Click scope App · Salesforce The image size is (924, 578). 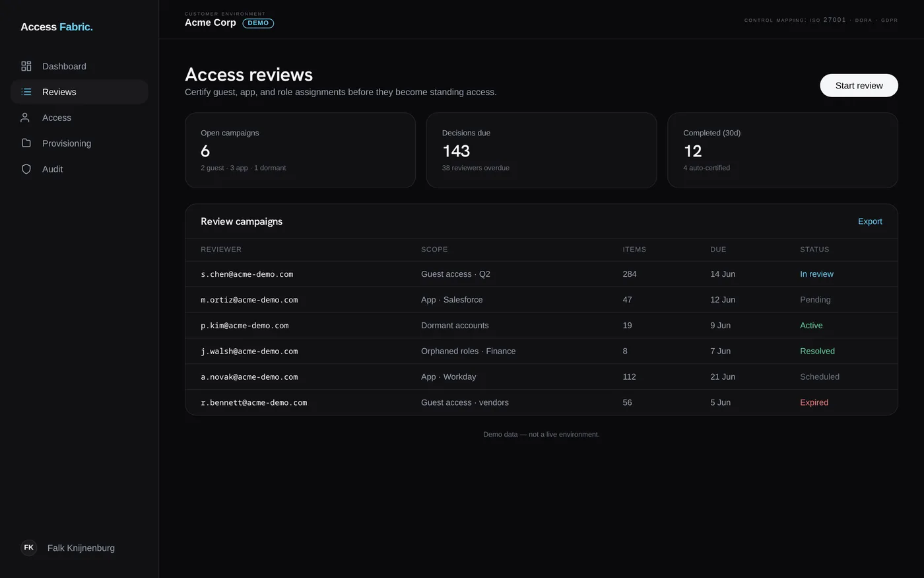[452, 300]
